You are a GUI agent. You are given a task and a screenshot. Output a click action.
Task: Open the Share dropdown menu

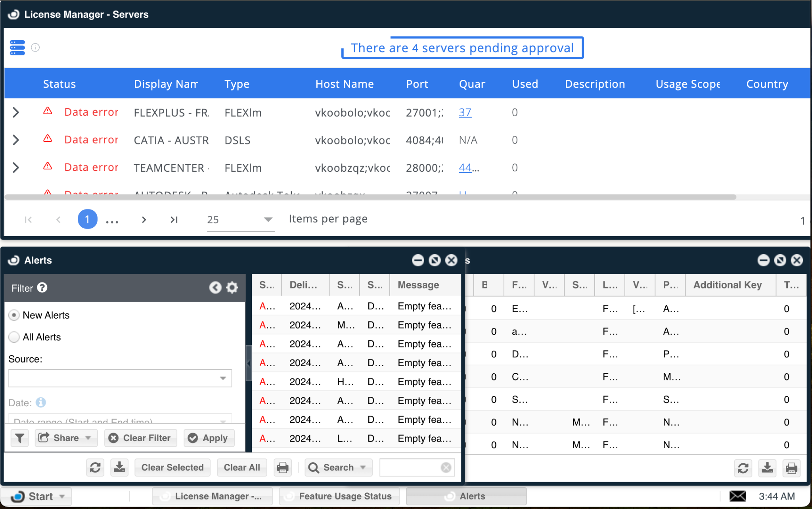[66, 438]
